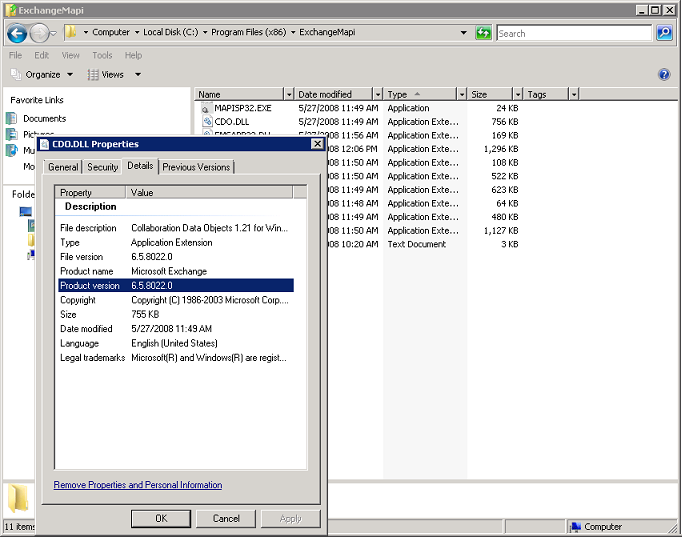The image size is (682, 537).
Task: Select the MAPISP32.EXE file icon
Action: click(x=206, y=108)
